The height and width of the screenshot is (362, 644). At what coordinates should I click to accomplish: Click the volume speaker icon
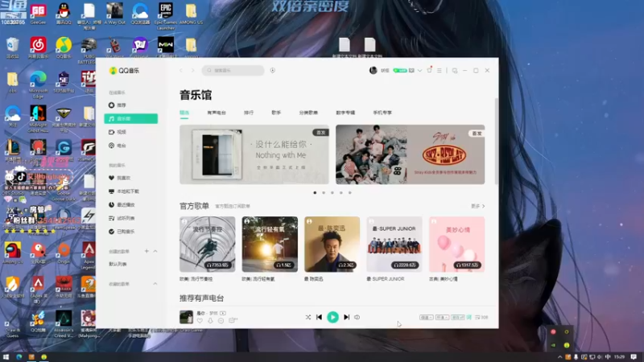(x=357, y=317)
